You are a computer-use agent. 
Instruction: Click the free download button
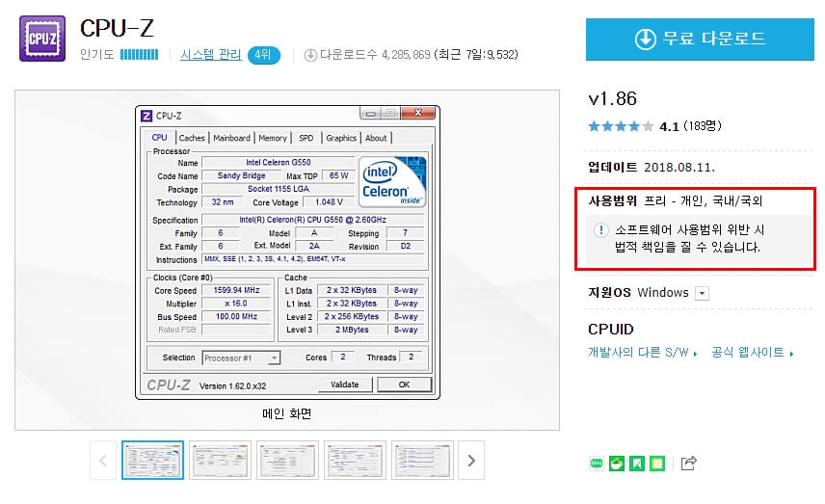coord(700,40)
